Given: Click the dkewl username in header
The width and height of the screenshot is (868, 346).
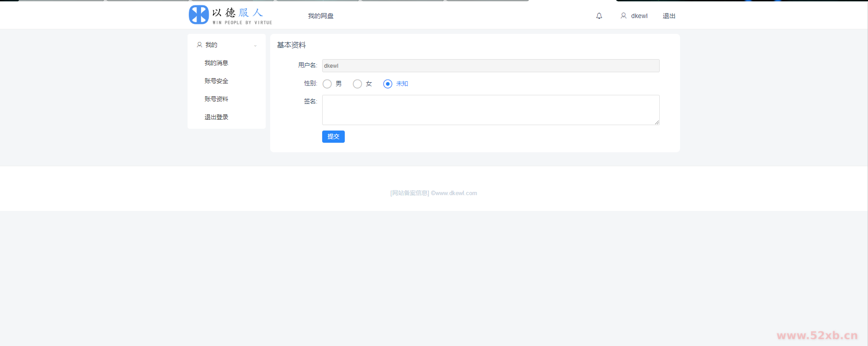Looking at the screenshot, I should point(639,16).
